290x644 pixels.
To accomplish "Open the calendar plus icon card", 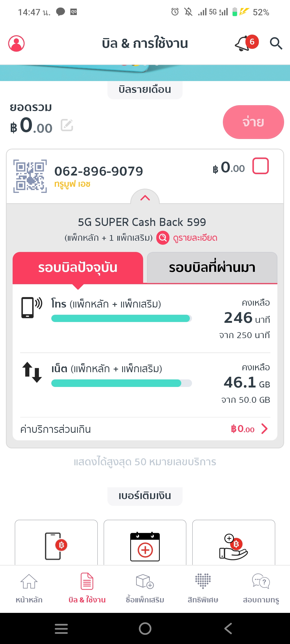I will pyautogui.click(x=145, y=546).
